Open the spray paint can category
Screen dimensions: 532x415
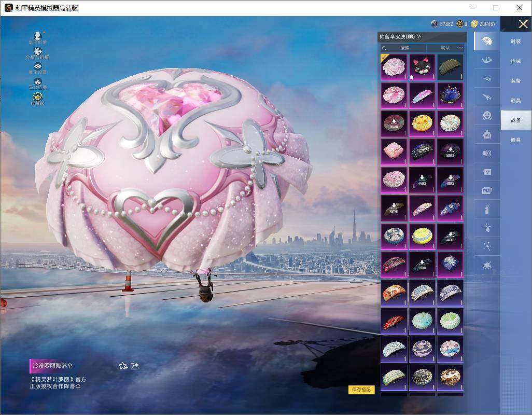point(487,209)
